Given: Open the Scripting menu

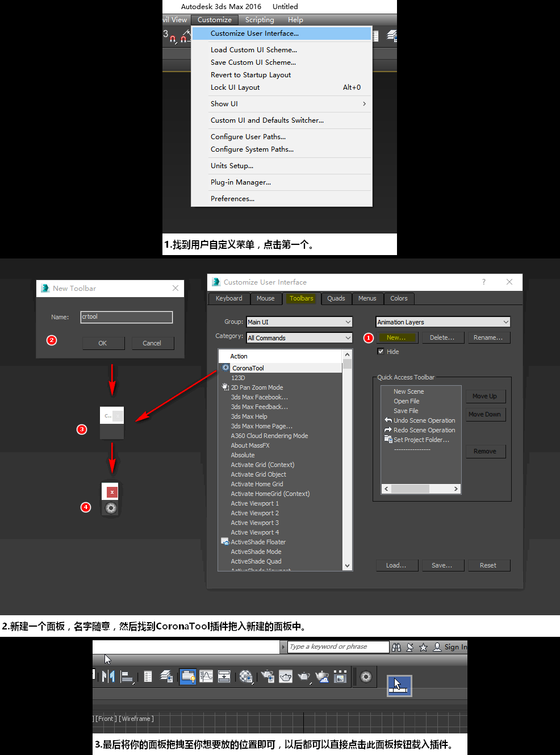Looking at the screenshot, I should 260,20.
